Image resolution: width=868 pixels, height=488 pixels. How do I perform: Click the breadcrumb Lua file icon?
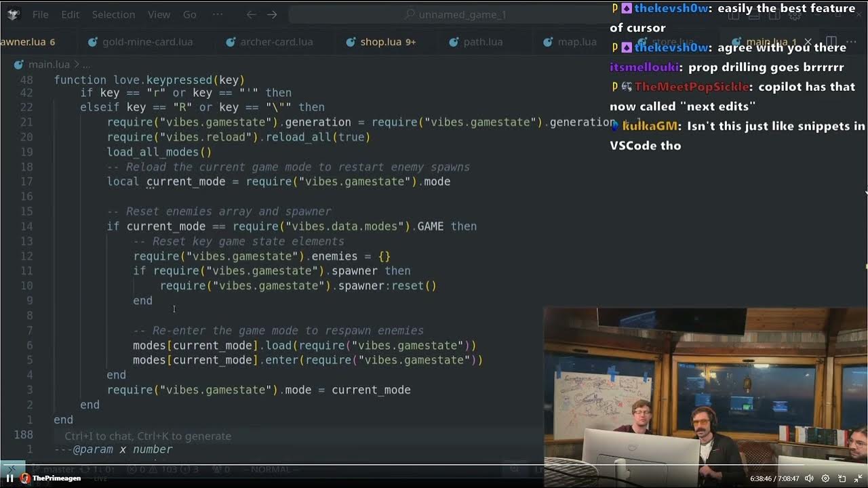20,64
